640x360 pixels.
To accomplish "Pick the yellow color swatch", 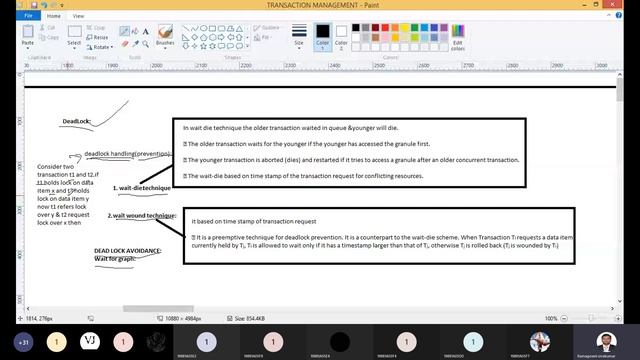I will click(405, 27).
